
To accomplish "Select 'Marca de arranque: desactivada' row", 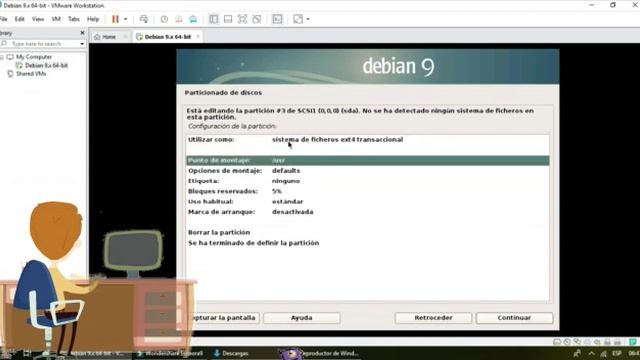I will point(368,212).
